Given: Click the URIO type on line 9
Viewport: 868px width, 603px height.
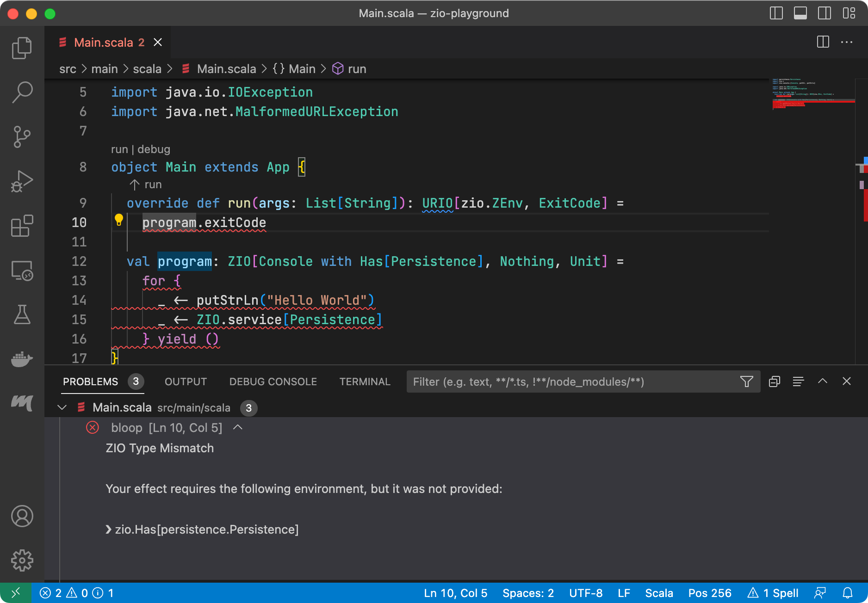Looking at the screenshot, I should point(437,203).
